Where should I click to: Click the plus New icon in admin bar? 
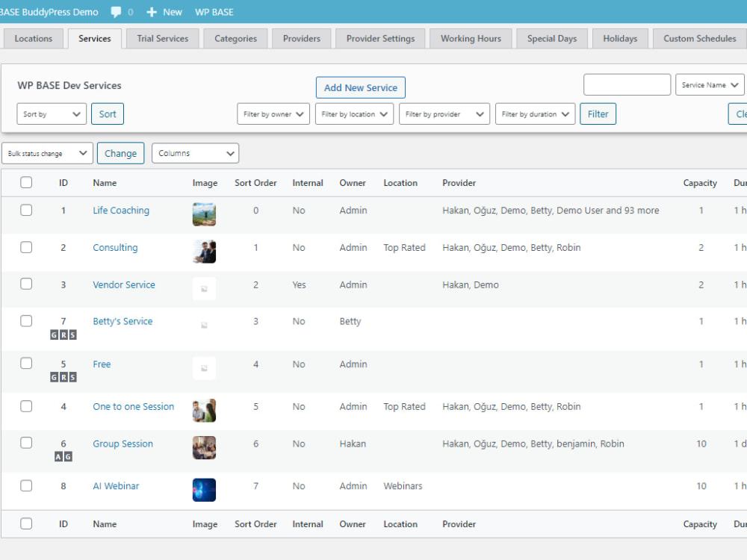(x=152, y=12)
